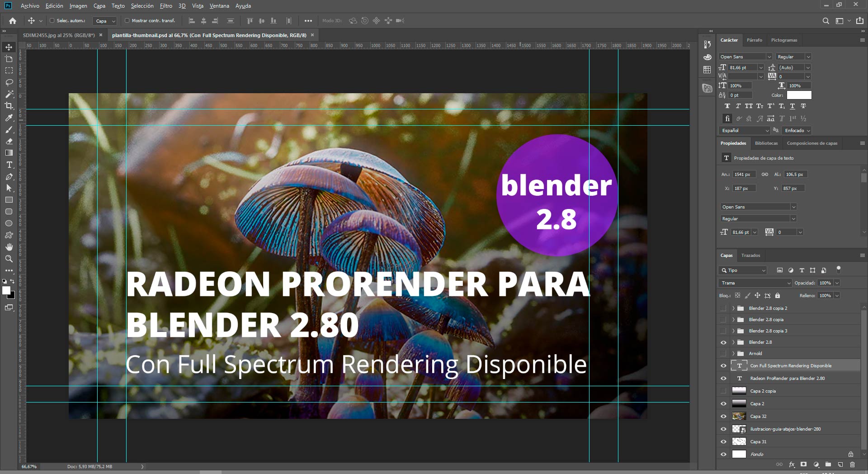Select the Ellipse shape tool

click(x=9, y=223)
